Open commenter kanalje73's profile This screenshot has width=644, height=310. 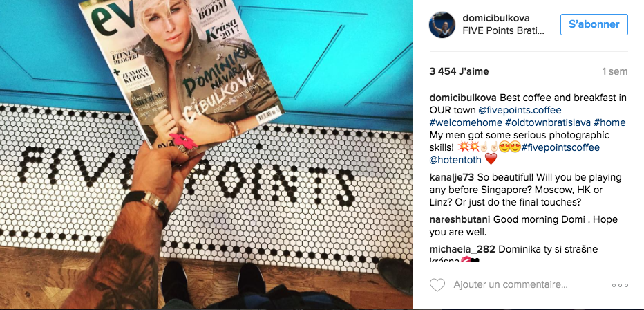tap(451, 178)
